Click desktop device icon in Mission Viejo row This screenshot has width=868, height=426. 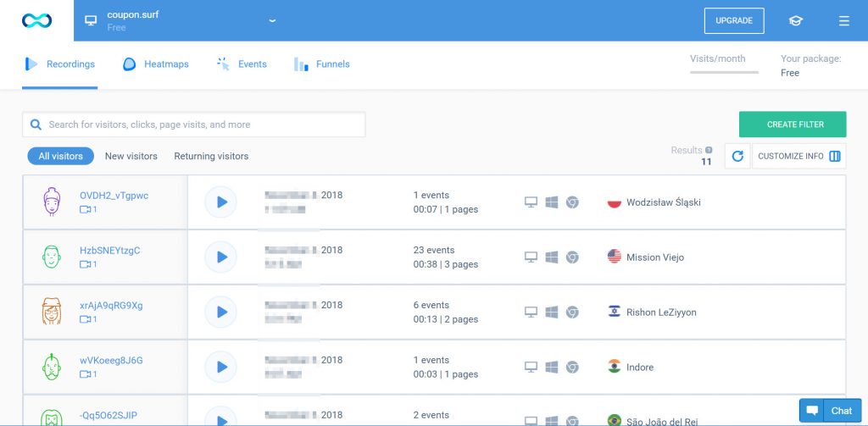(x=531, y=257)
